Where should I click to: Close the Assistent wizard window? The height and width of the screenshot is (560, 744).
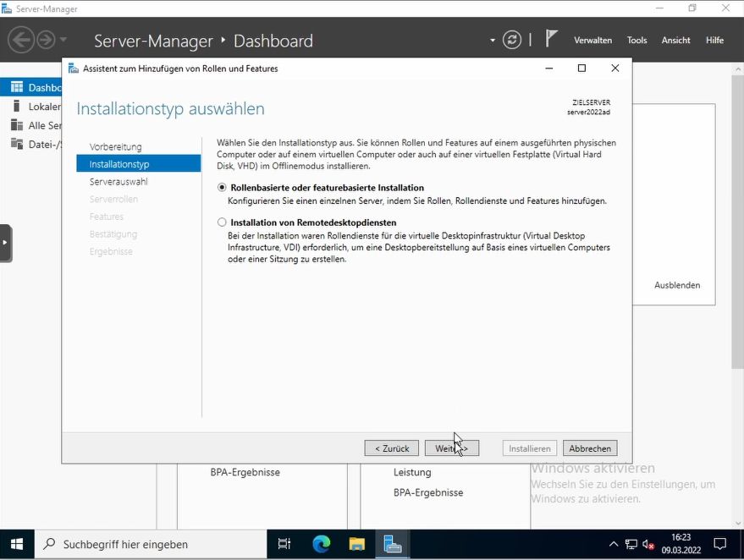point(615,69)
